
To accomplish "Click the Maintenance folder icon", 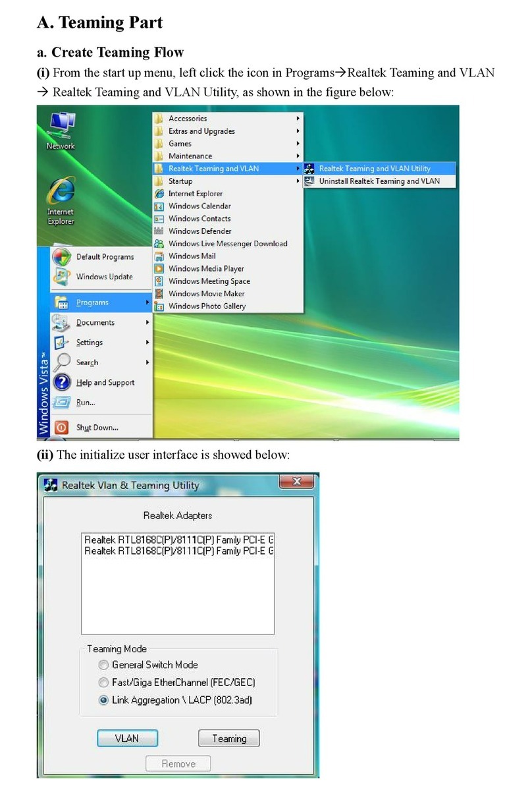I will pos(159,156).
